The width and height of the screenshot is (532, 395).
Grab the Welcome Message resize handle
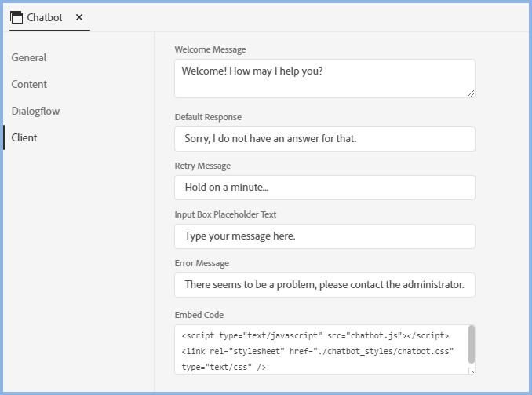pos(471,93)
